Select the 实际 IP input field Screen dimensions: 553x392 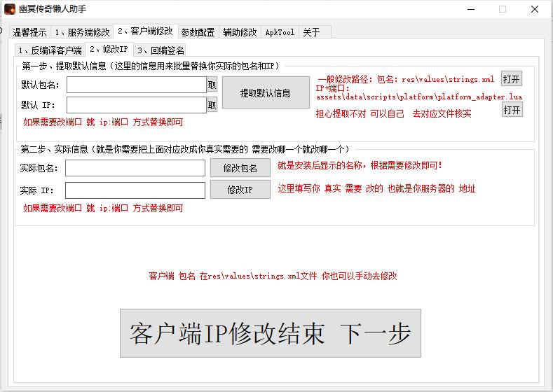coord(135,190)
